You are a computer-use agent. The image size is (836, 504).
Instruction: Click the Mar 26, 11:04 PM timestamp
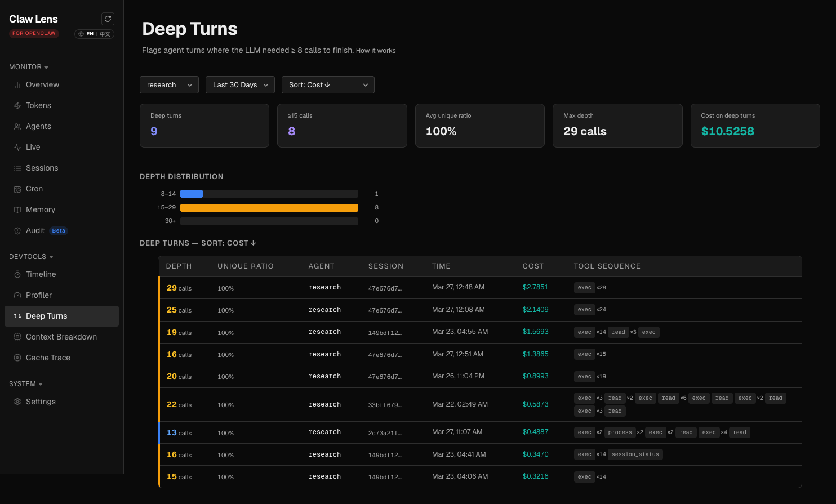point(458,376)
